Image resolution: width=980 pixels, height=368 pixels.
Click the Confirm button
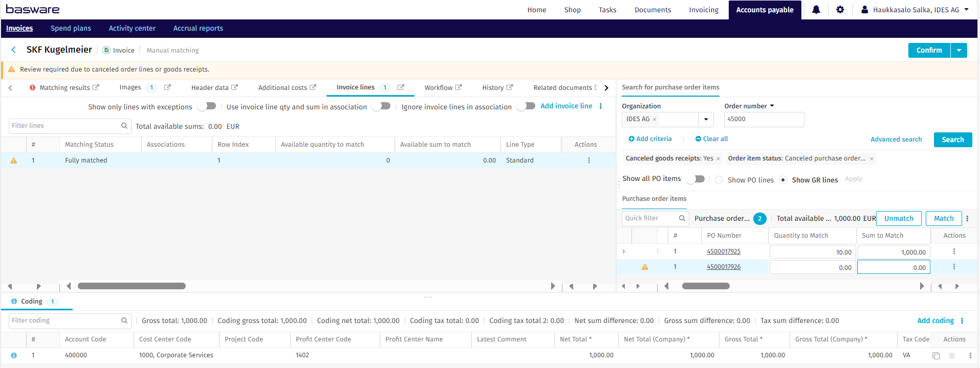[x=929, y=50]
